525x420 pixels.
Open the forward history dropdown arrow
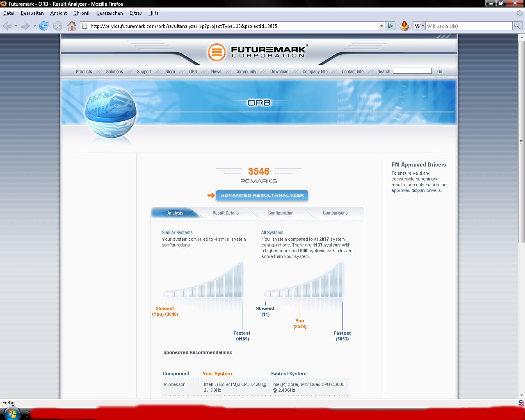34,26
